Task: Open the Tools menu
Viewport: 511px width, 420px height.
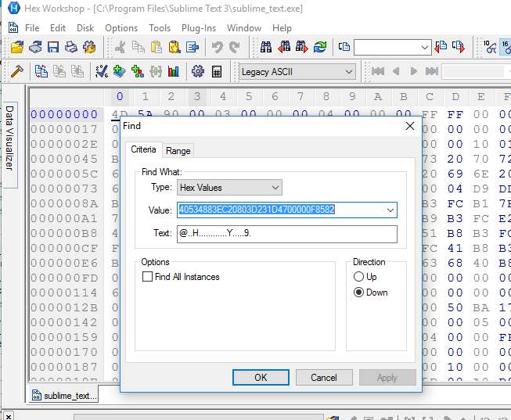Action: point(160,28)
